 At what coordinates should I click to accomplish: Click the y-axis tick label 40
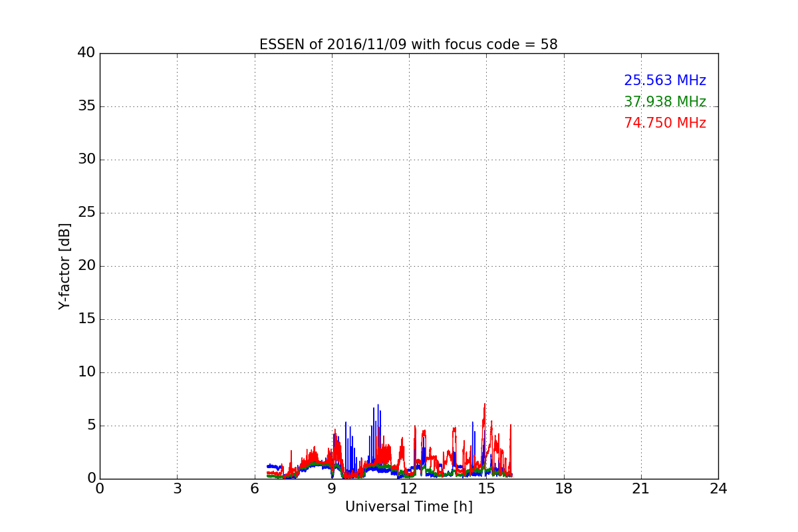86,53
